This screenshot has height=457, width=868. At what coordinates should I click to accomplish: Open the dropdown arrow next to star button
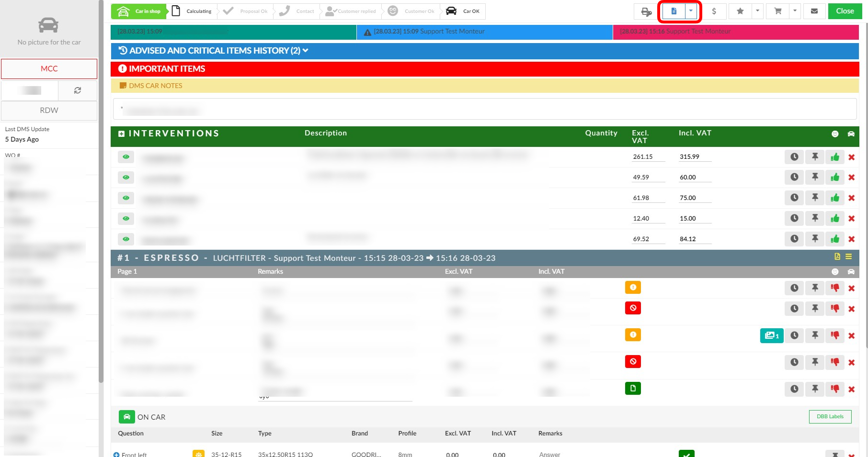(x=757, y=11)
